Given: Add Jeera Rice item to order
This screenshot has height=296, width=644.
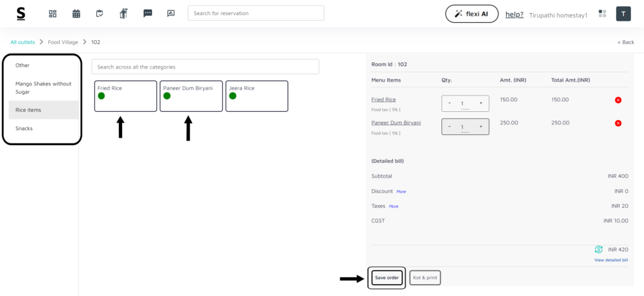Looking at the screenshot, I should pyautogui.click(x=257, y=96).
